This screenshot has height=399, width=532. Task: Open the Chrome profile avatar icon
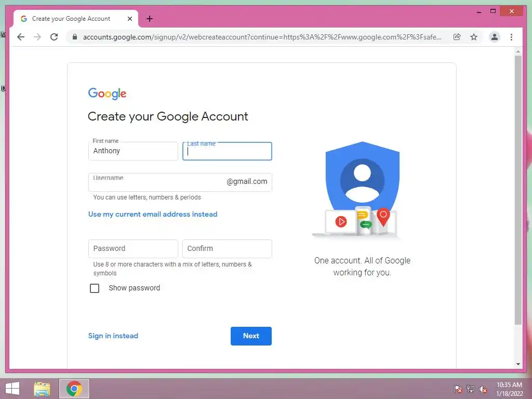coord(495,37)
